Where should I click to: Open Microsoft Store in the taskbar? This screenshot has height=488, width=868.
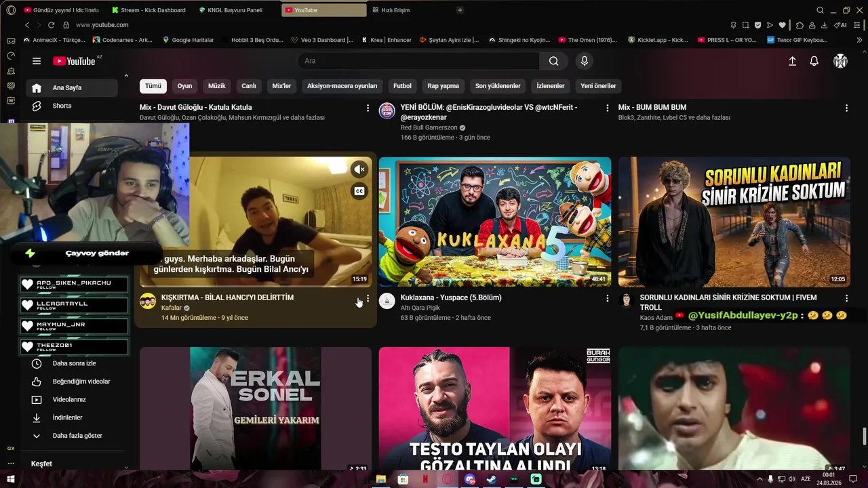click(403, 479)
